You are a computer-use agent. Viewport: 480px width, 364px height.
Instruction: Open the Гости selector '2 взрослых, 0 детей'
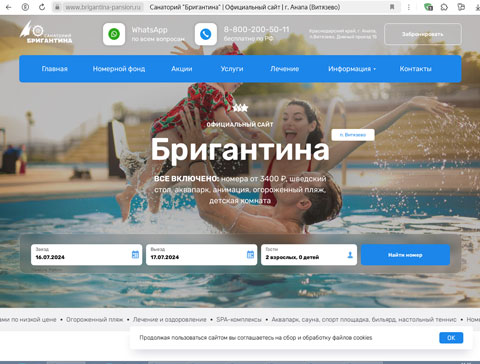coord(309,255)
